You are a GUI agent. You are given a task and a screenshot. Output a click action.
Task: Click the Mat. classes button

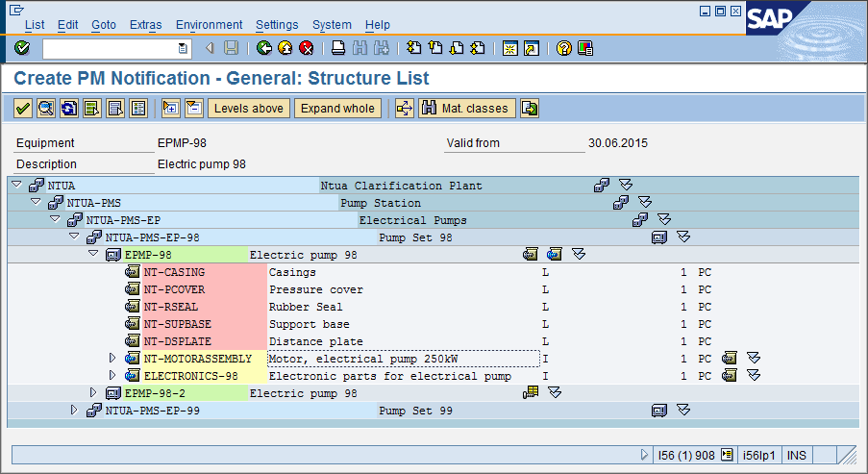pyautogui.click(x=467, y=108)
